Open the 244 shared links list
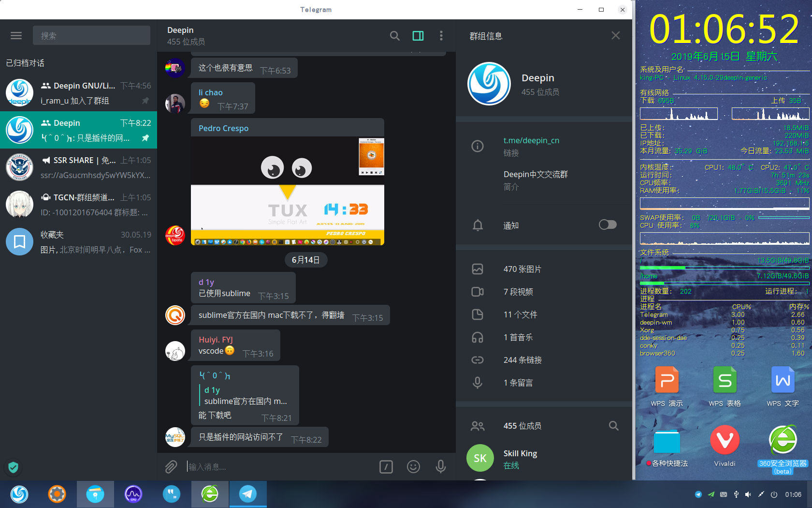The width and height of the screenshot is (812, 508). pos(522,360)
